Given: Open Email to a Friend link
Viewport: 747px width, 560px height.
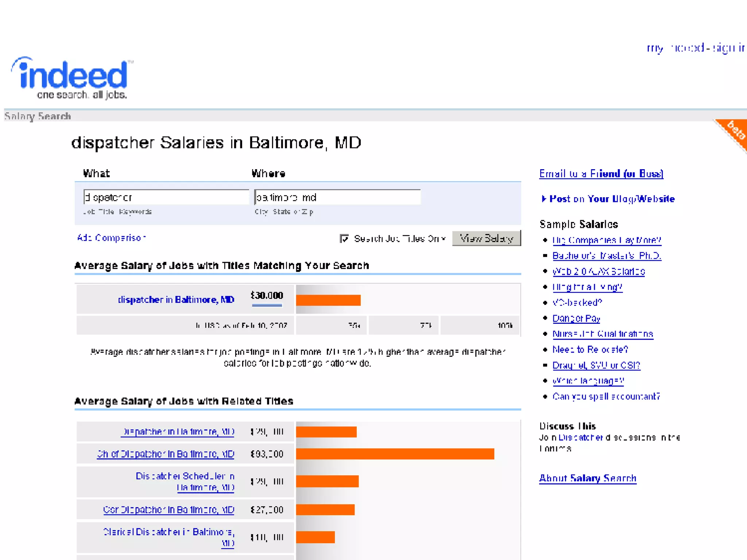Looking at the screenshot, I should click(x=601, y=174).
